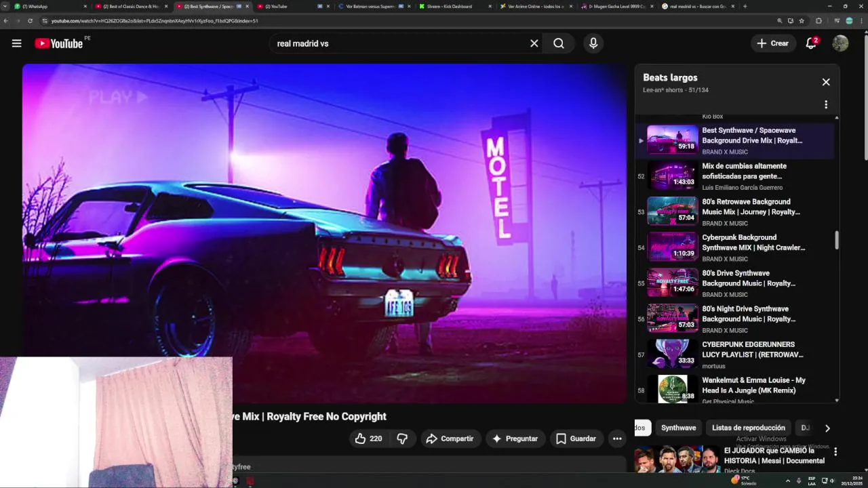Clear the search box with the X

pyautogui.click(x=534, y=43)
